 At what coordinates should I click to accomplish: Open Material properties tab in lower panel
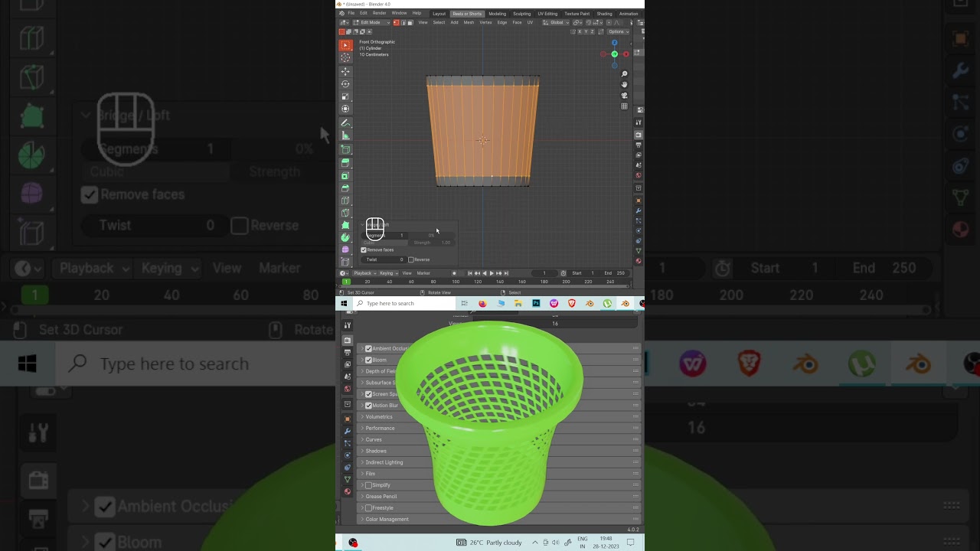coord(348,491)
